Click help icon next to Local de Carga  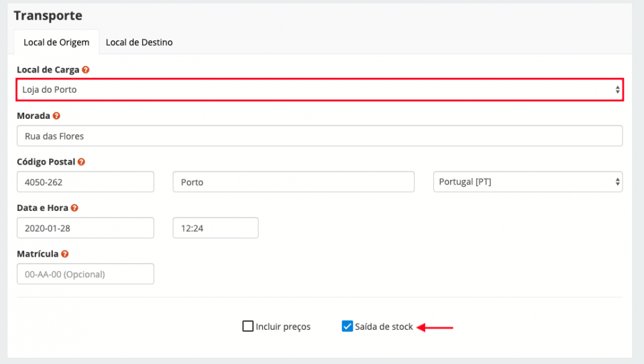click(86, 70)
